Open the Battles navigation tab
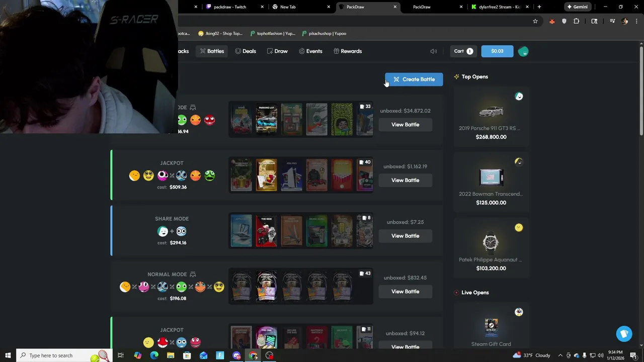 pyautogui.click(x=212, y=51)
